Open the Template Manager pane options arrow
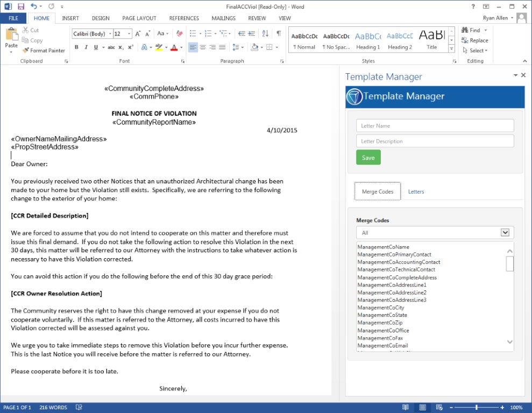Viewport: 532px width, 413px height. [515, 75]
